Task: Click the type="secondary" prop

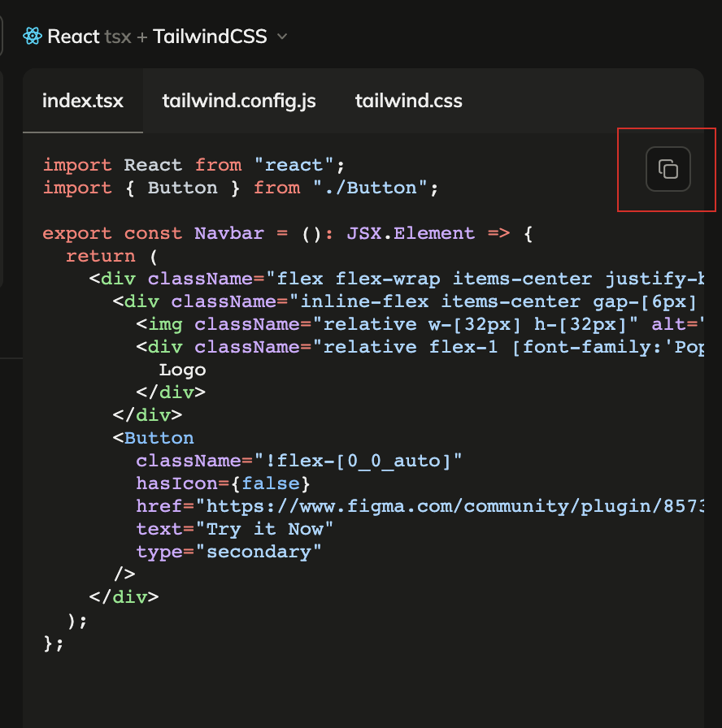Action: tap(228, 552)
